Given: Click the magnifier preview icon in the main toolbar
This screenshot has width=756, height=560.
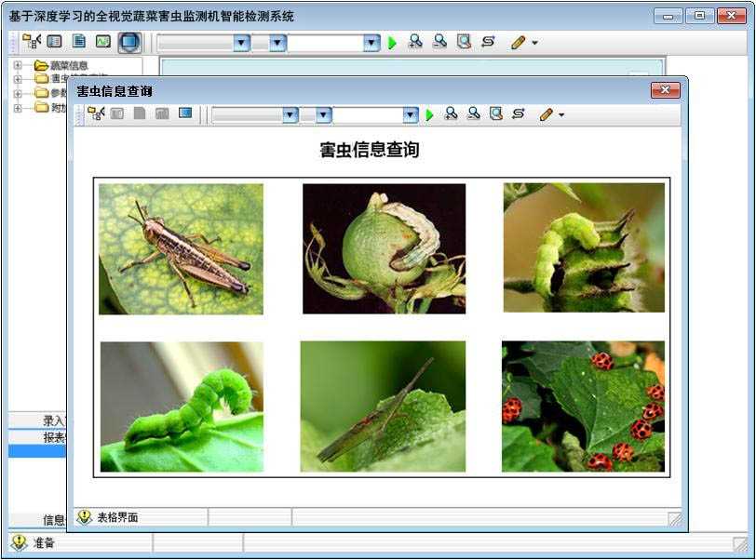Looking at the screenshot, I should (x=464, y=42).
